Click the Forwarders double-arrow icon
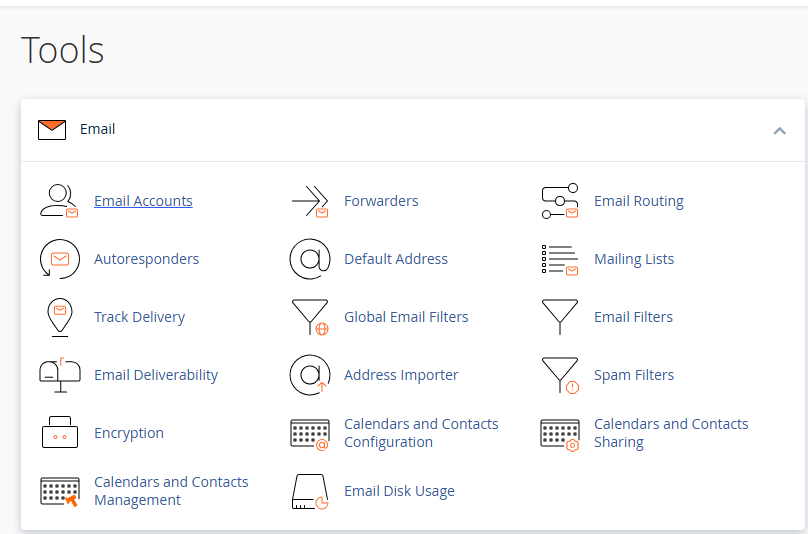This screenshot has height=534, width=808. coord(310,201)
